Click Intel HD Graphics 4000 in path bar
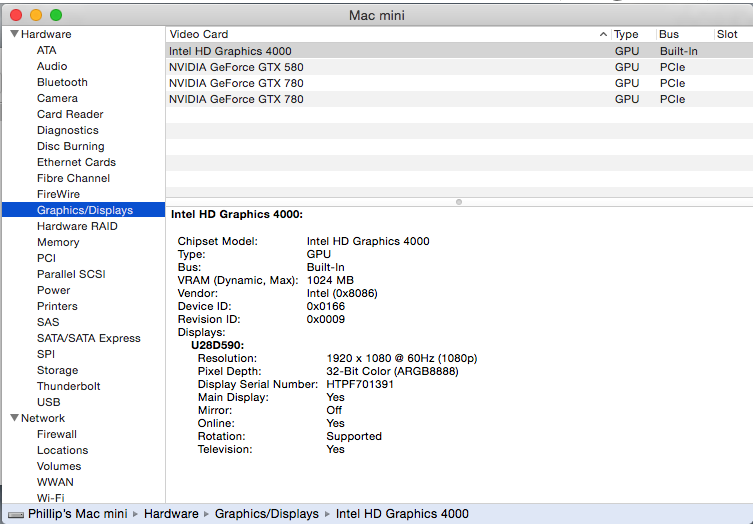This screenshot has height=524, width=753. pos(402,514)
